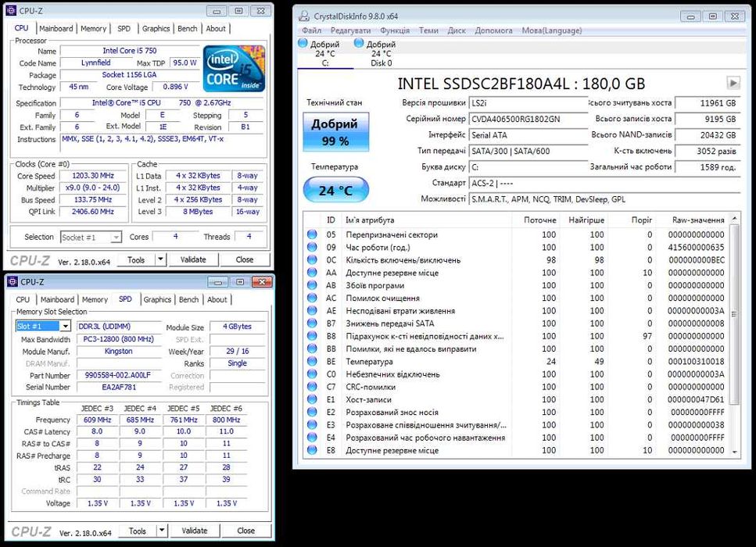Click the status circle for attribute AB
Viewport: 756px width, 547px height.
(312, 285)
